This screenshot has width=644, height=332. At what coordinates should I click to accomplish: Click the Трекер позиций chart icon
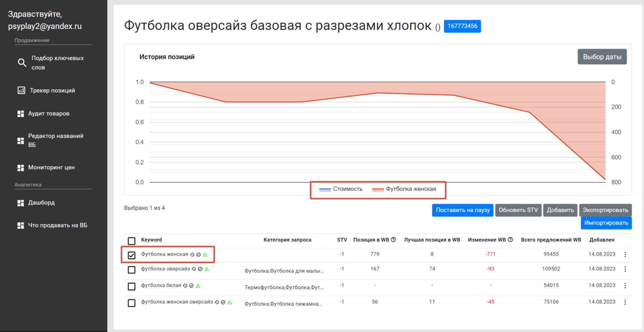point(21,90)
